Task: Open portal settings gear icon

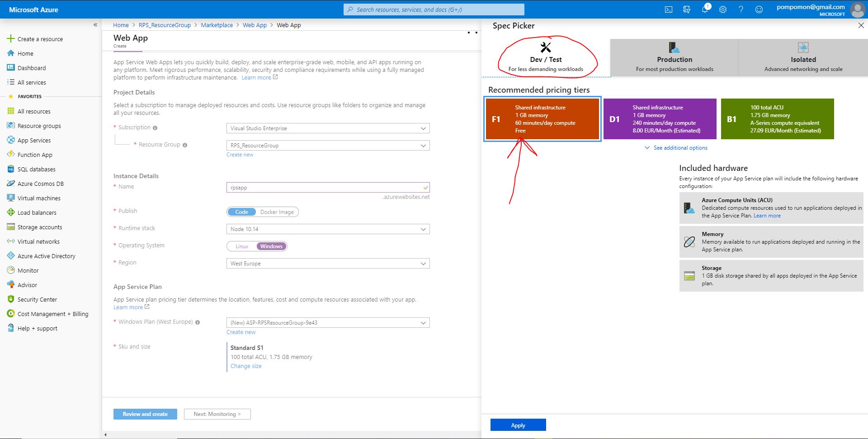Action: pyautogui.click(x=723, y=9)
